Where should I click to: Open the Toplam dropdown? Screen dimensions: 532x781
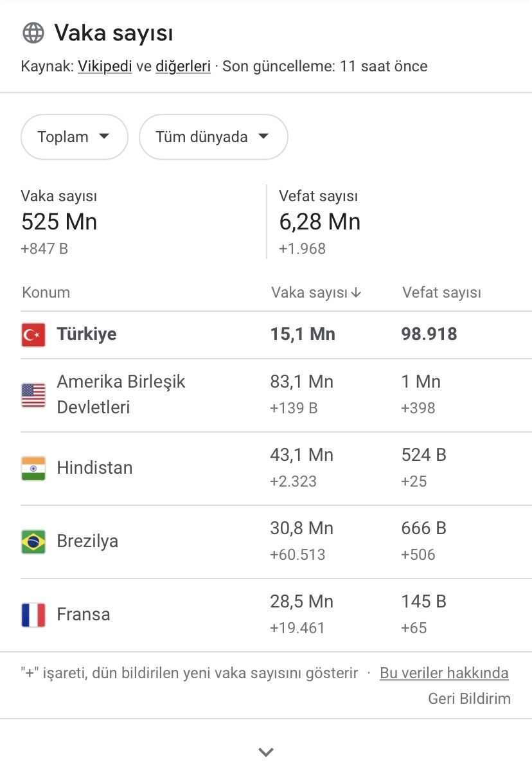pos(75,137)
